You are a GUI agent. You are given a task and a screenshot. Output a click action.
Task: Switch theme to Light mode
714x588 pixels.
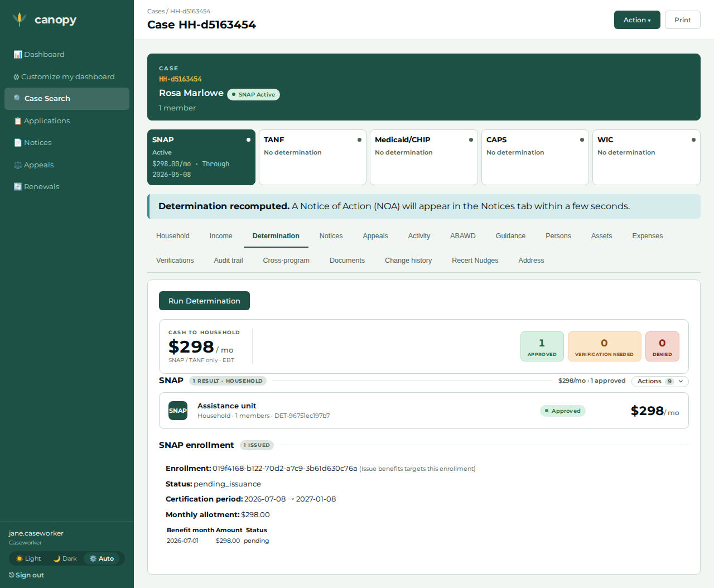click(28, 558)
